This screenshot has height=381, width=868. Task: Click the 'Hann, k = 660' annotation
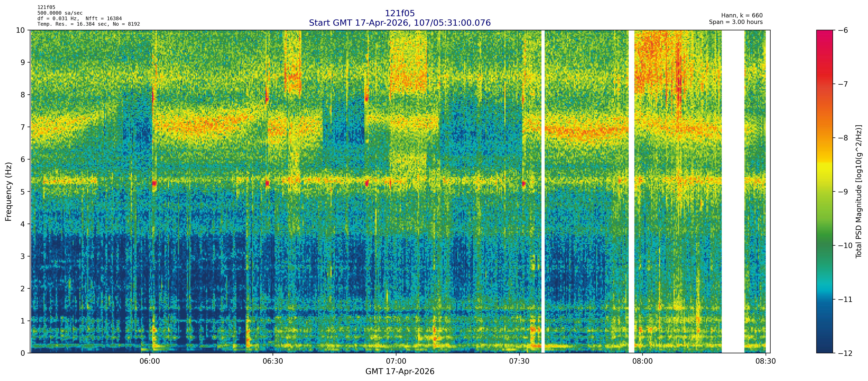[x=742, y=16]
